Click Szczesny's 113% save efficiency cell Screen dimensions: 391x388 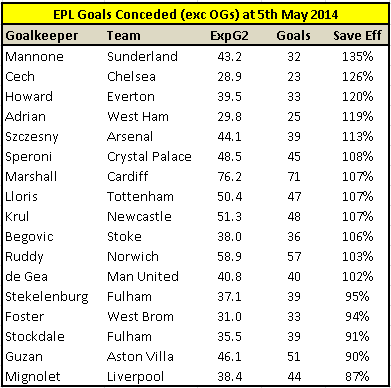357,137
